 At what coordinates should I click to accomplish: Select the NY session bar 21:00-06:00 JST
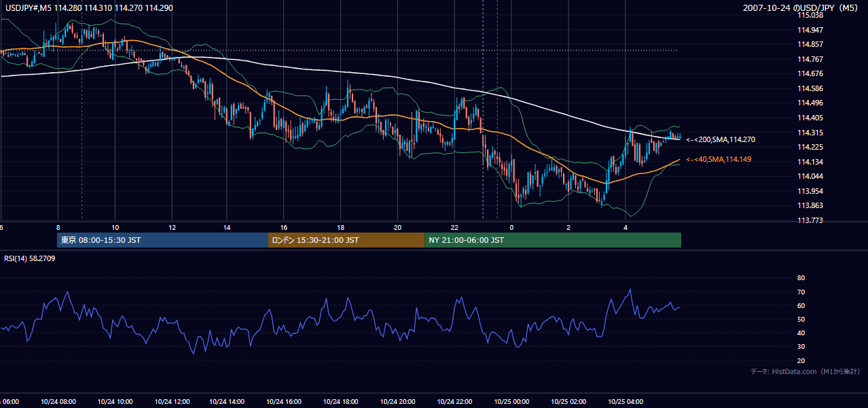(553, 240)
